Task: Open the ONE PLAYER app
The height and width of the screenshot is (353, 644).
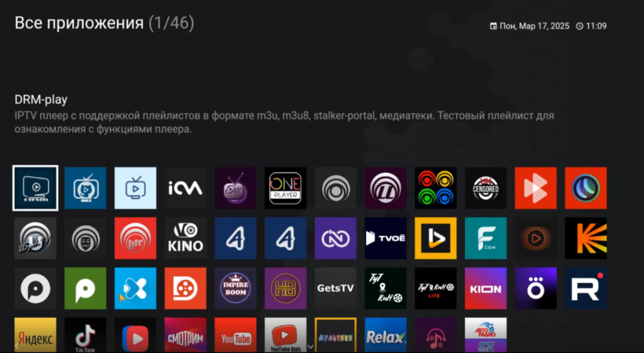Action: pyautogui.click(x=286, y=188)
